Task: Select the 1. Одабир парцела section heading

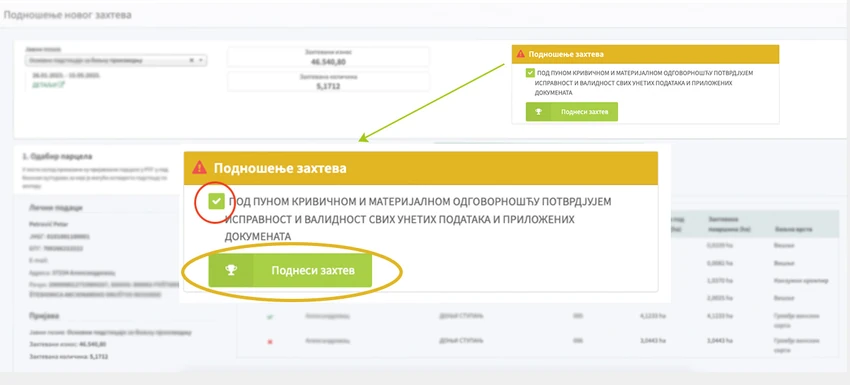Action: [x=57, y=157]
